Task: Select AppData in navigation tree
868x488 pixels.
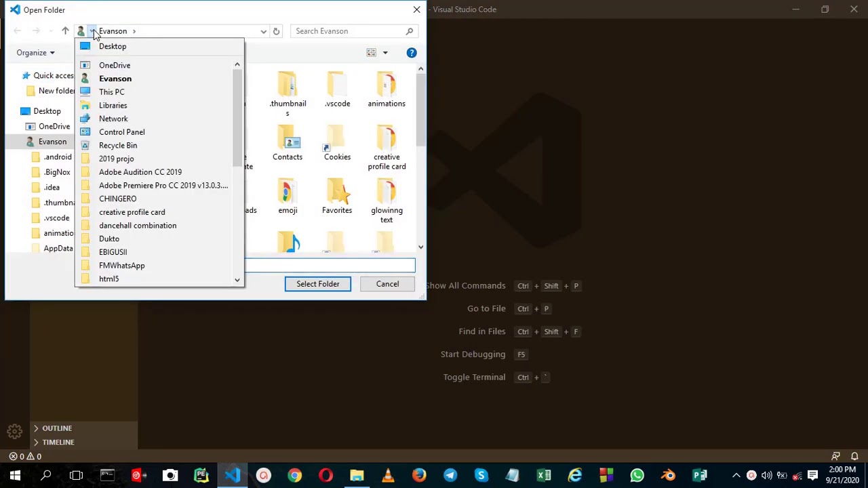Action: 58,249
